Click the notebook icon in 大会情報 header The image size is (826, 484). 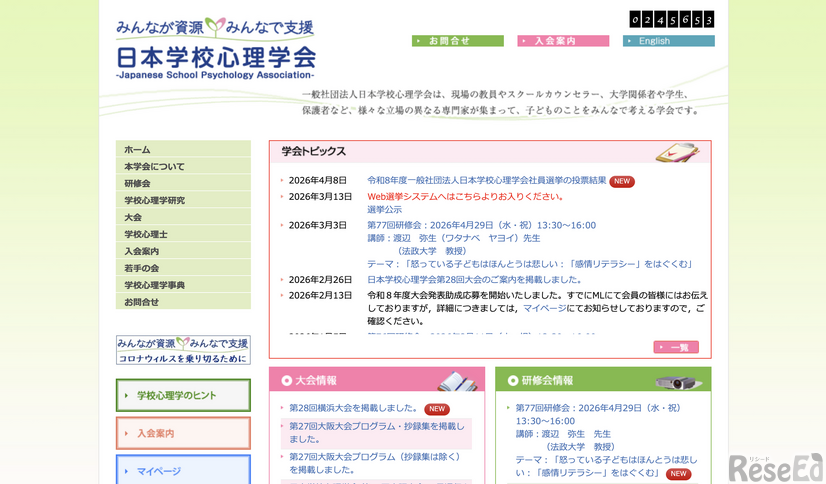pyautogui.click(x=457, y=381)
